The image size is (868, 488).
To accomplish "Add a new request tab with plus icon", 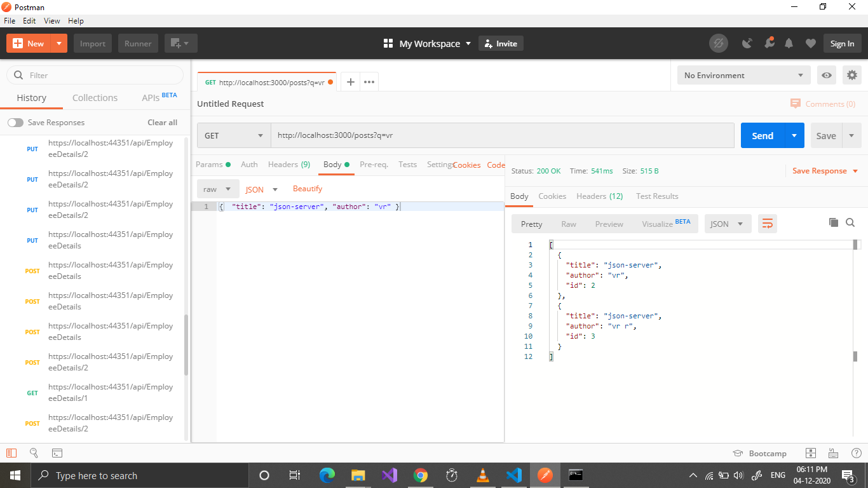I will (350, 82).
